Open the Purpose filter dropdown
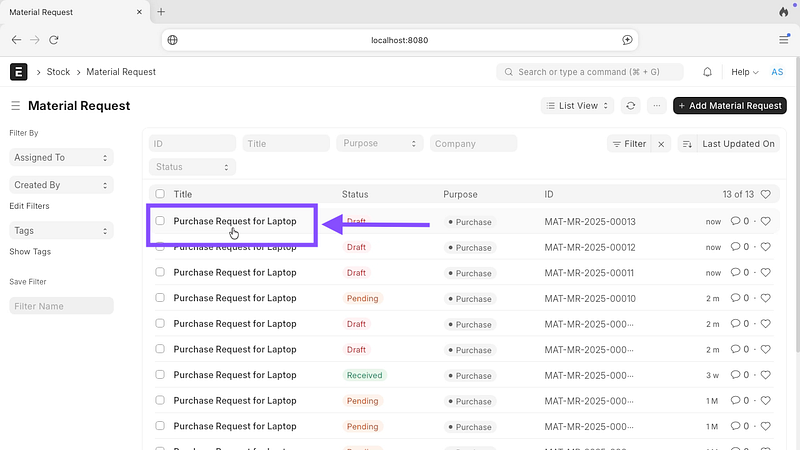800x450 pixels. click(379, 144)
